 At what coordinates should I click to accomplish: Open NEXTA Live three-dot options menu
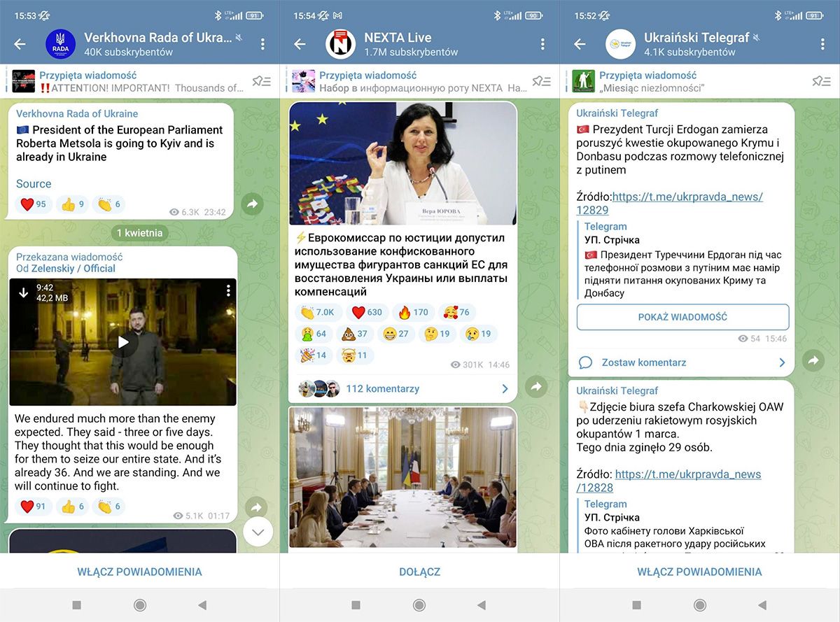click(x=542, y=44)
